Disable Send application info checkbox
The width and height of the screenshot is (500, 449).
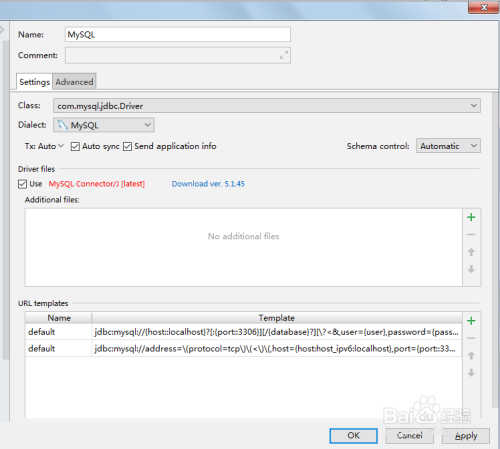(127, 146)
